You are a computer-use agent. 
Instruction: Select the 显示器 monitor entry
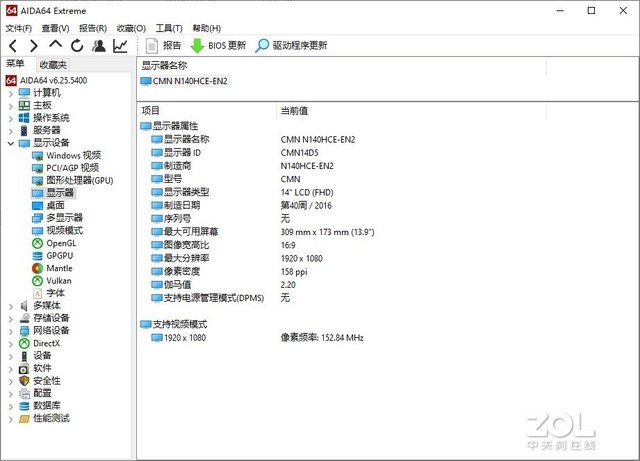pyautogui.click(x=53, y=193)
